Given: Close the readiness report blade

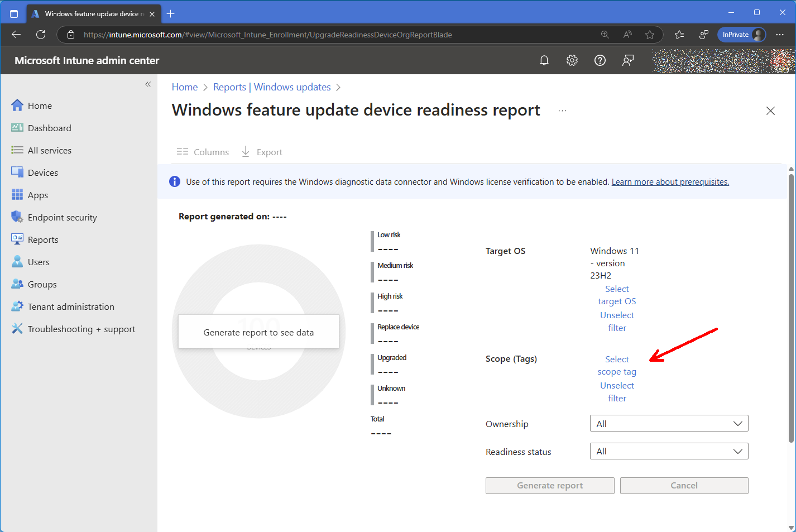Looking at the screenshot, I should (x=770, y=111).
